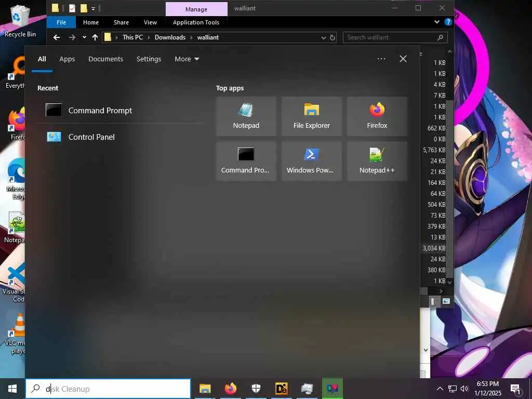This screenshot has width=532, height=399.
Task: Open Quick Access toolbar customize dropdown
Action: pyautogui.click(x=93, y=8)
